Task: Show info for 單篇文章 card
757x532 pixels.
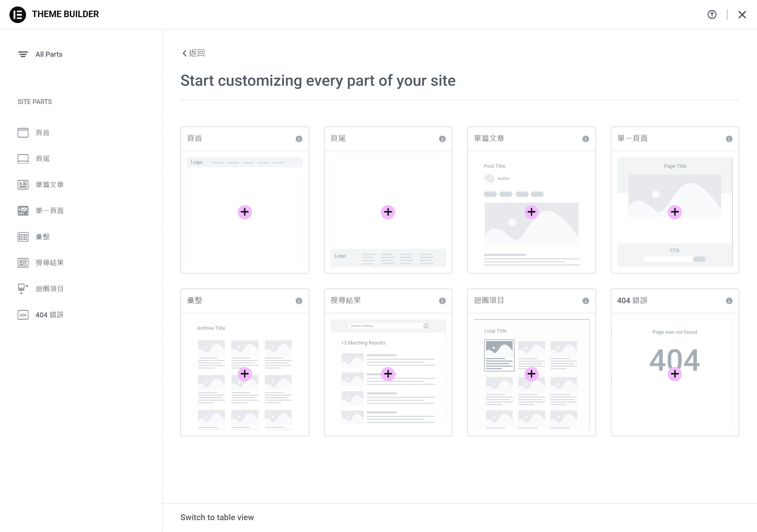Action: tap(585, 139)
